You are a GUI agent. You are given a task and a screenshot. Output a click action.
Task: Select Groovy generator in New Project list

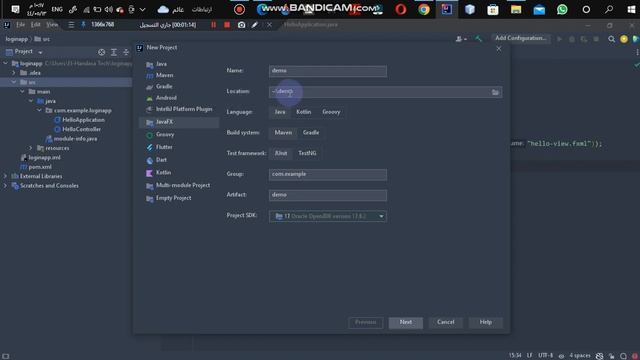(x=165, y=134)
